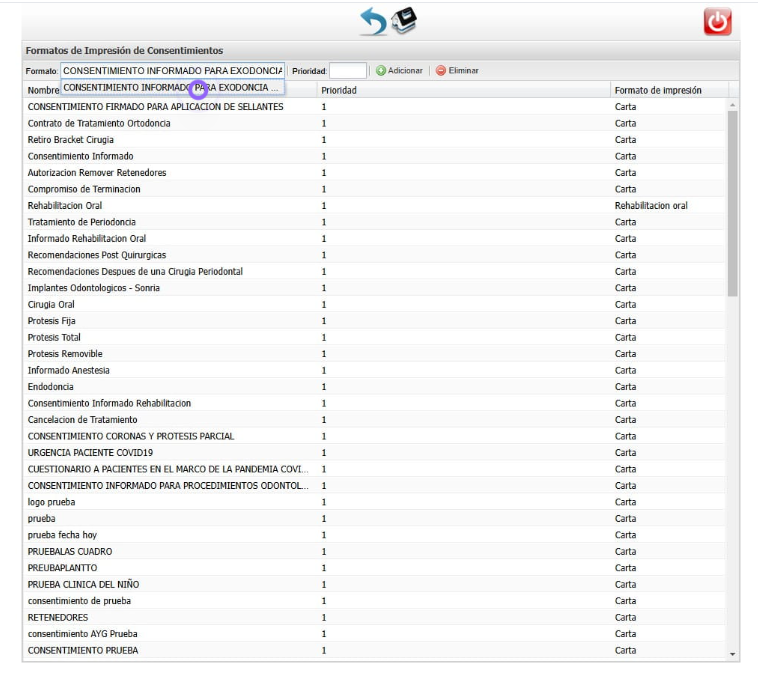758x678 pixels.
Task: Select row CONSENTIMIENTO PRUEBA
Action: (375, 650)
